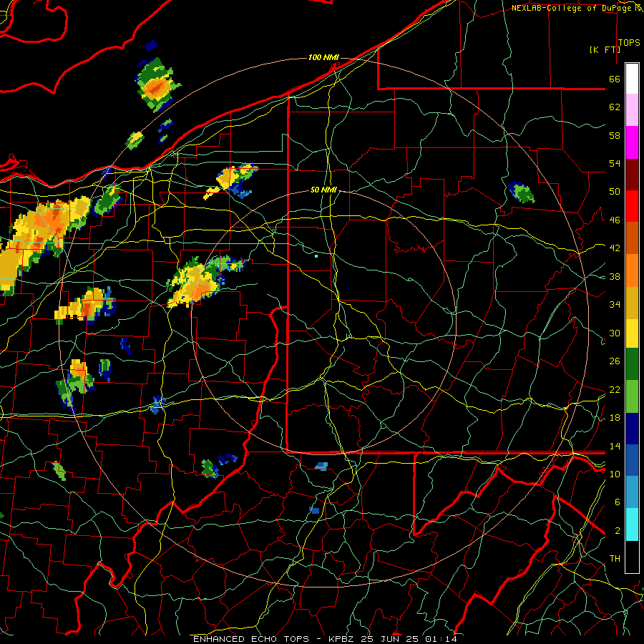Screen dimensions: 644x644
Task: Select the 66 value on the legend
Action: click(x=615, y=79)
